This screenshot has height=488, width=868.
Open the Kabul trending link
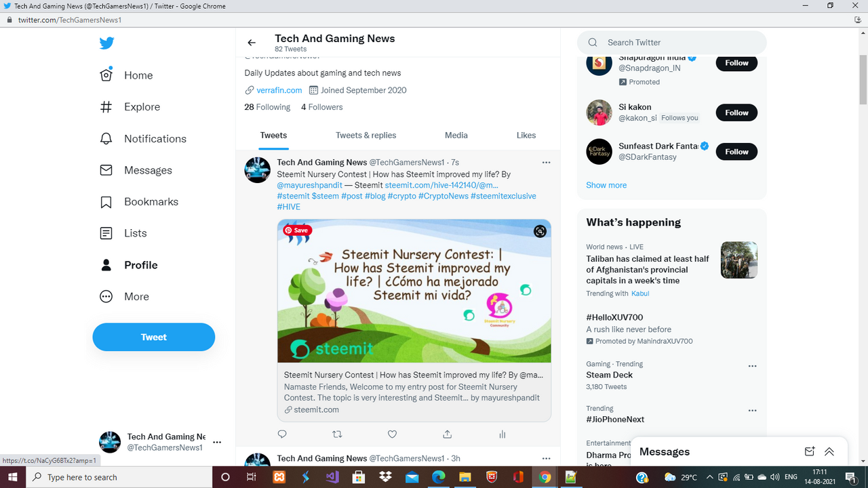(640, 293)
